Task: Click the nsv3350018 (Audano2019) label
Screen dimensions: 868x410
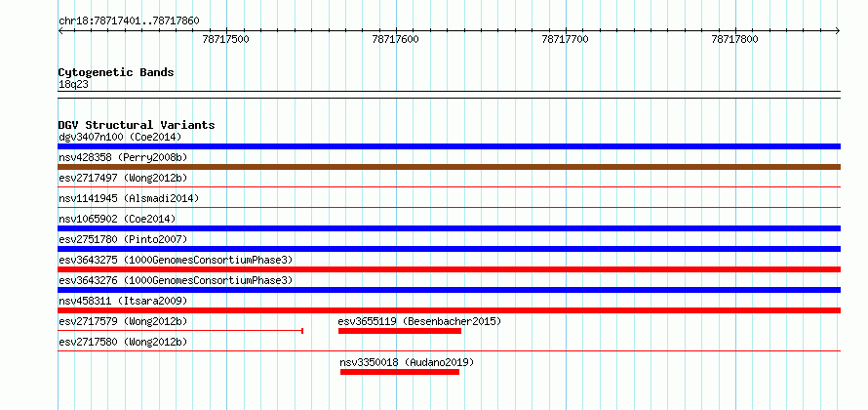Action: coord(407,362)
